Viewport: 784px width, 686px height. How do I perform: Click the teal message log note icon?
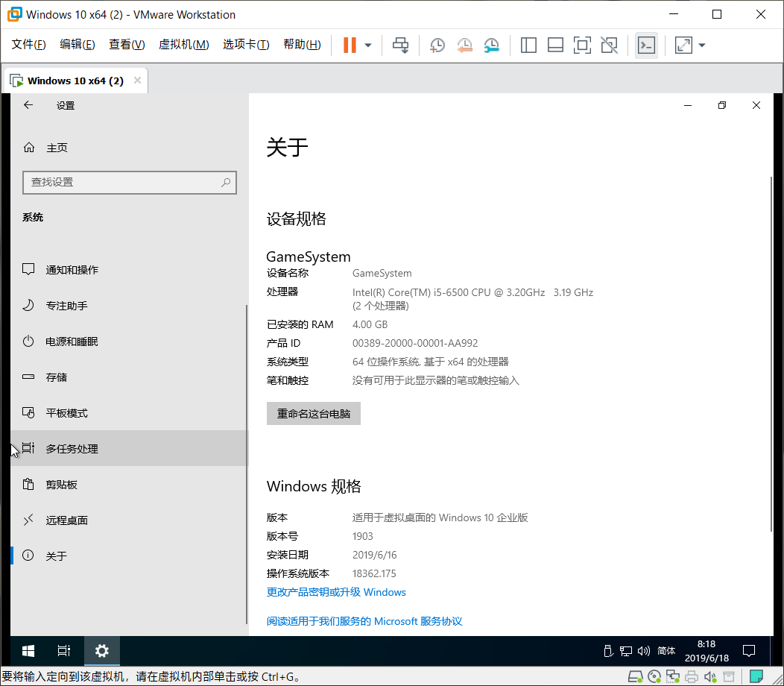[x=756, y=677]
